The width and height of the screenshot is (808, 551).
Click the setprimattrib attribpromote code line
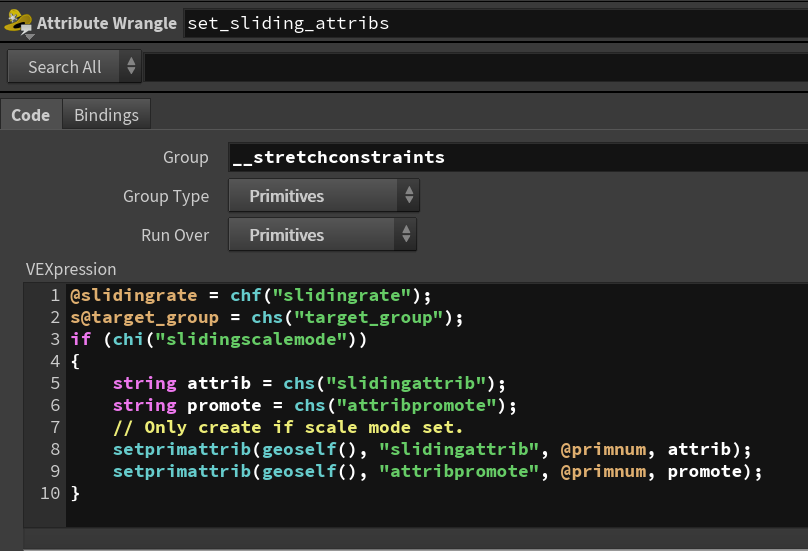pyautogui.click(x=437, y=471)
